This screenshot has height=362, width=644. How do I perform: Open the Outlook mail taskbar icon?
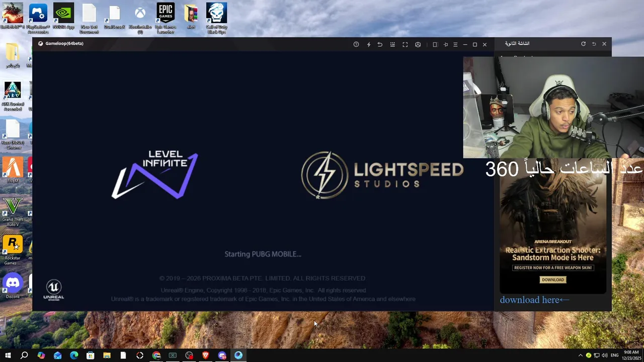tap(57, 355)
